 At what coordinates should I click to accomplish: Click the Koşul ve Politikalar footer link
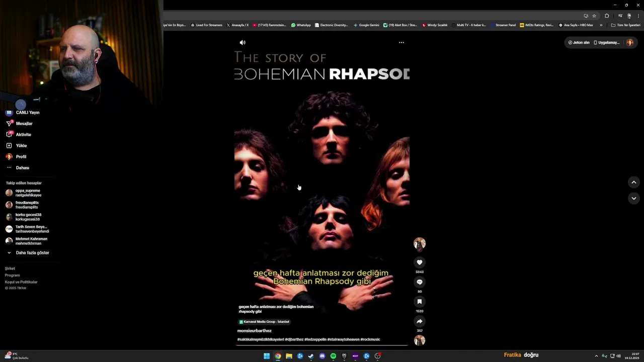tap(21, 282)
